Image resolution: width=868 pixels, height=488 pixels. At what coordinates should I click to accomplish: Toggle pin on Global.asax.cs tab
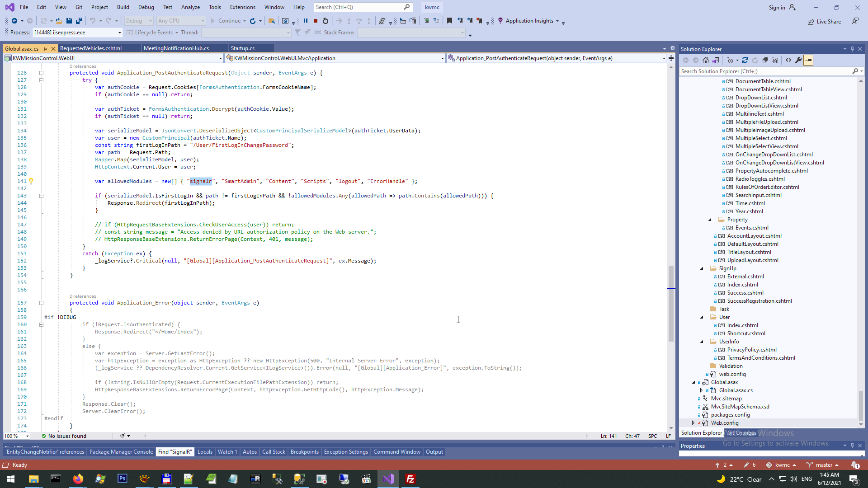pyautogui.click(x=45, y=48)
